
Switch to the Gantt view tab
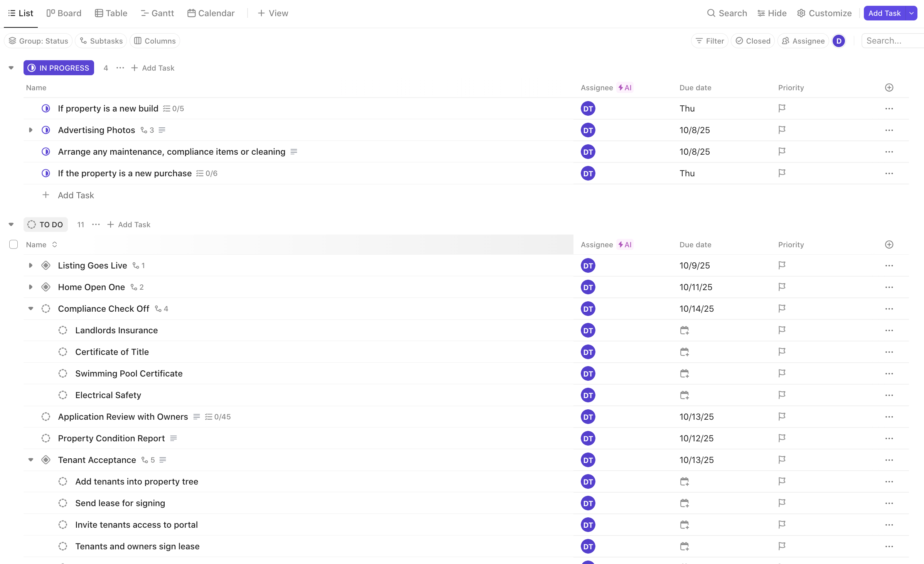pos(157,13)
